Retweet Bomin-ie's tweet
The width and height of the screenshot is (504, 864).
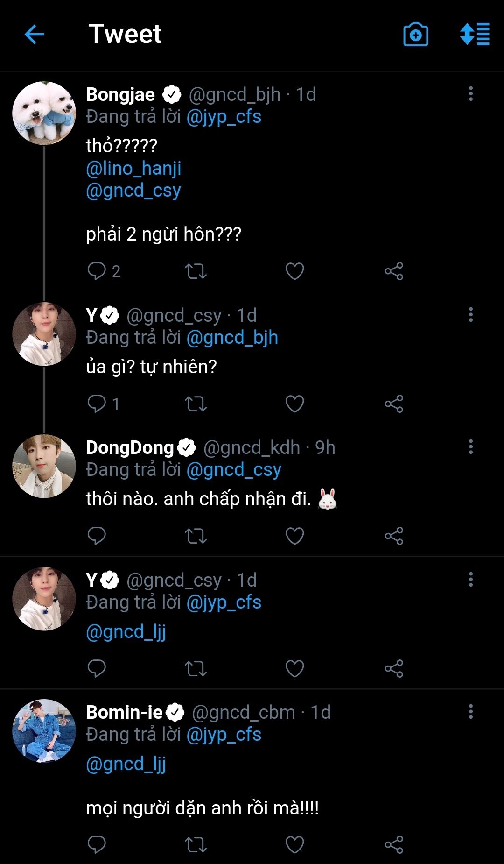coord(196,844)
